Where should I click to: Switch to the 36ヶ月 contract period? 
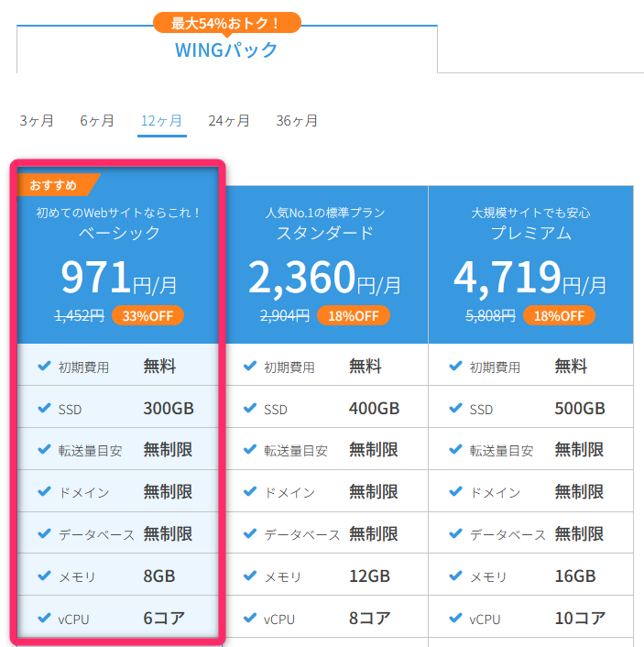[x=297, y=120]
